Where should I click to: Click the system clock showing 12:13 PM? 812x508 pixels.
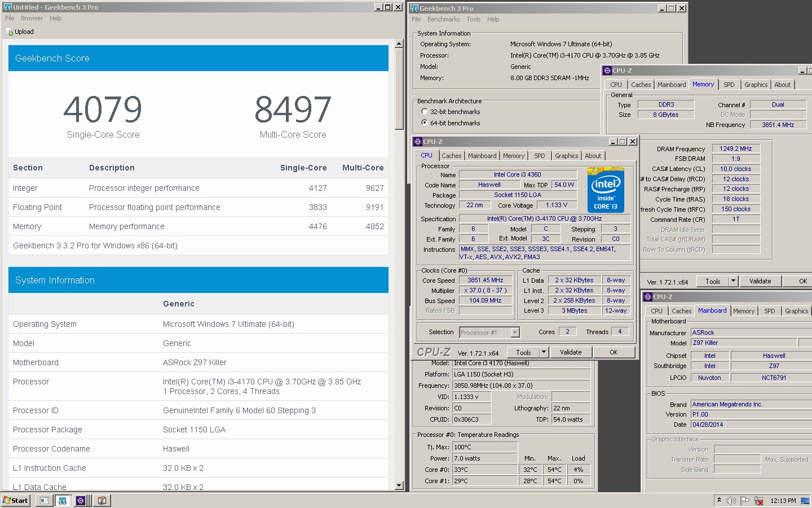783,501
